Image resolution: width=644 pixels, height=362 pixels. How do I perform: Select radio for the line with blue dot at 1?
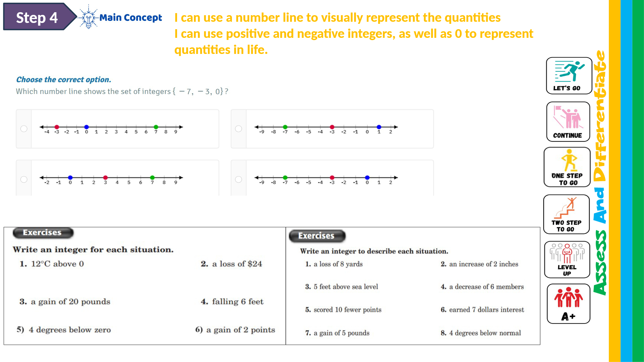pyautogui.click(x=239, y=129)
